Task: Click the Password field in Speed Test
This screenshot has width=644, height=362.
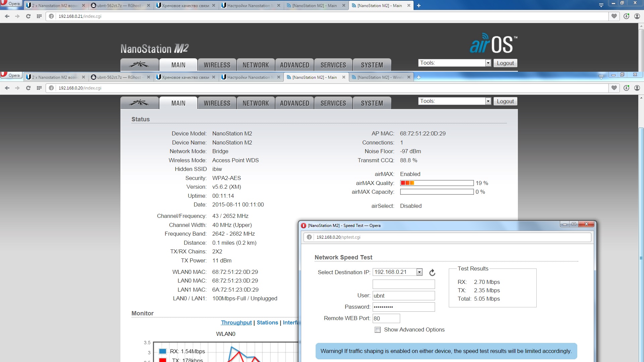Action: coord(404,307)
